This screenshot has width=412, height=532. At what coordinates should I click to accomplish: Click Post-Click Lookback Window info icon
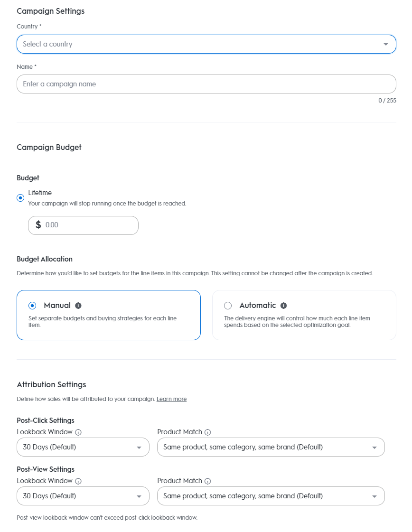point(78,432)
